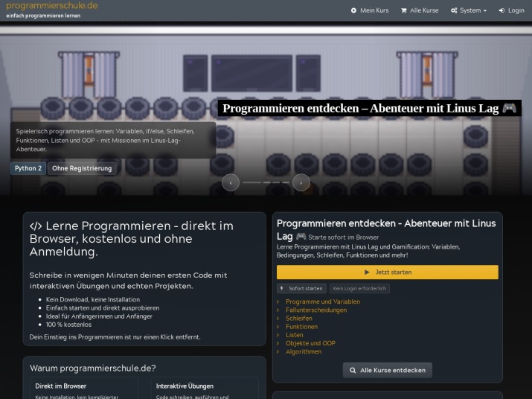
Task: Expand the System dropdown menu
Action: [469, 10]
